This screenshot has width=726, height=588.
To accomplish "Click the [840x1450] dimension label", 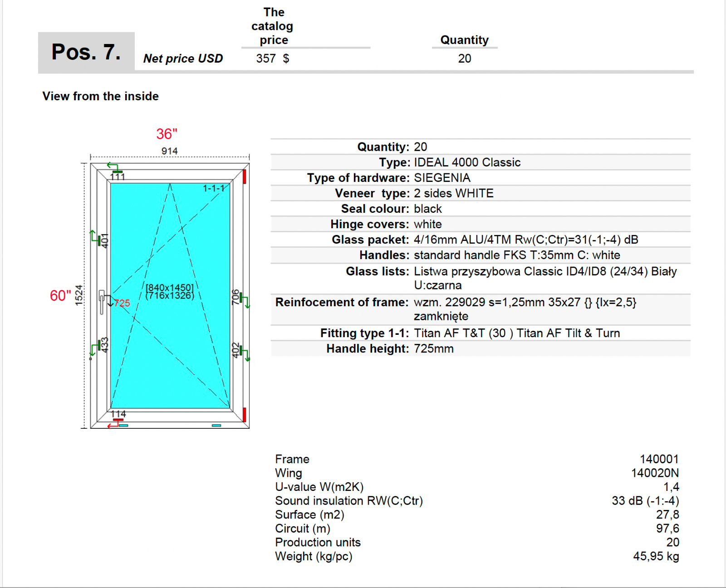I will (169, 287).
